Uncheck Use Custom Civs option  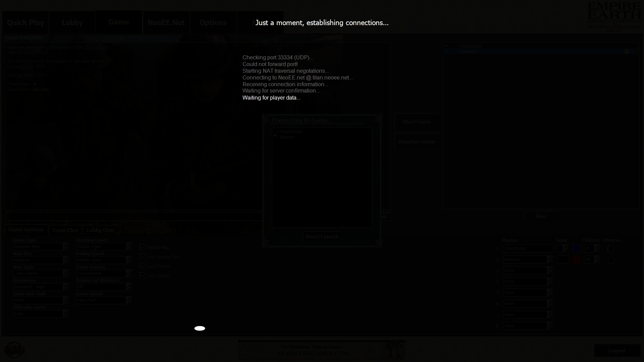143,257
